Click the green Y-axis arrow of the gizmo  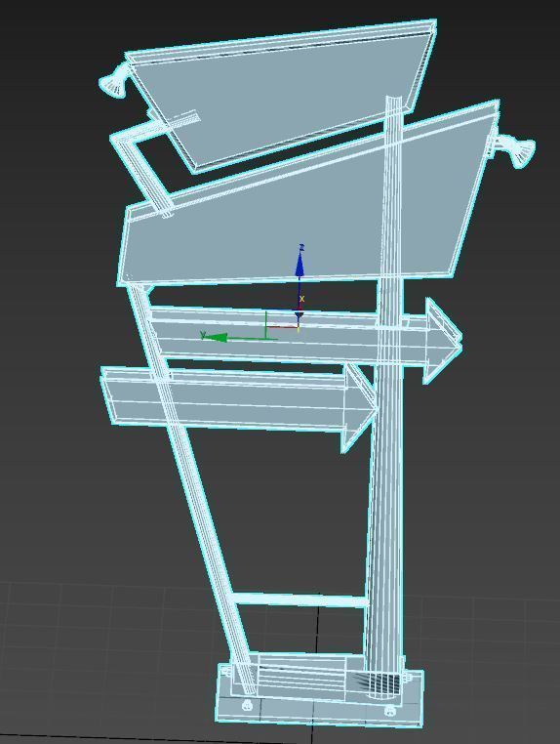218,338
